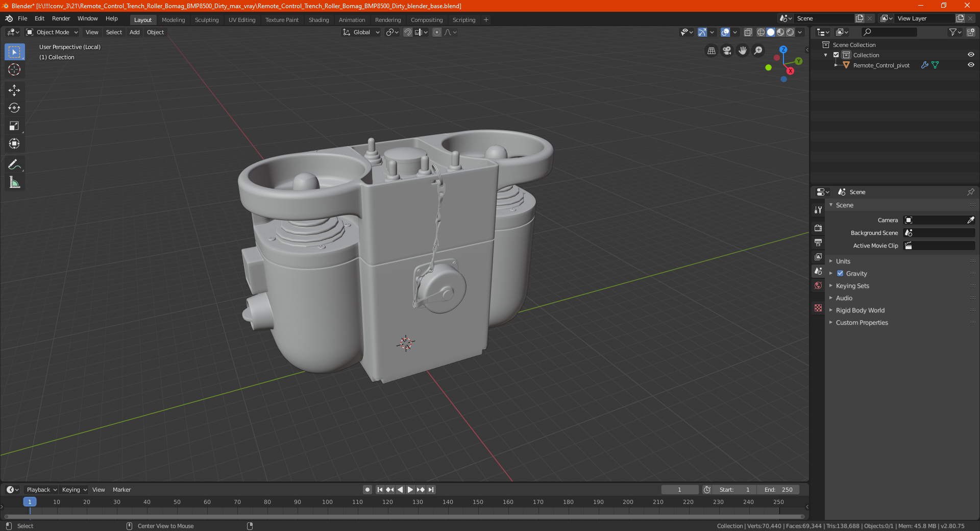Screen dimensions: 980x531
Task: Expand the Units panel
Action: tap(843, 261)
